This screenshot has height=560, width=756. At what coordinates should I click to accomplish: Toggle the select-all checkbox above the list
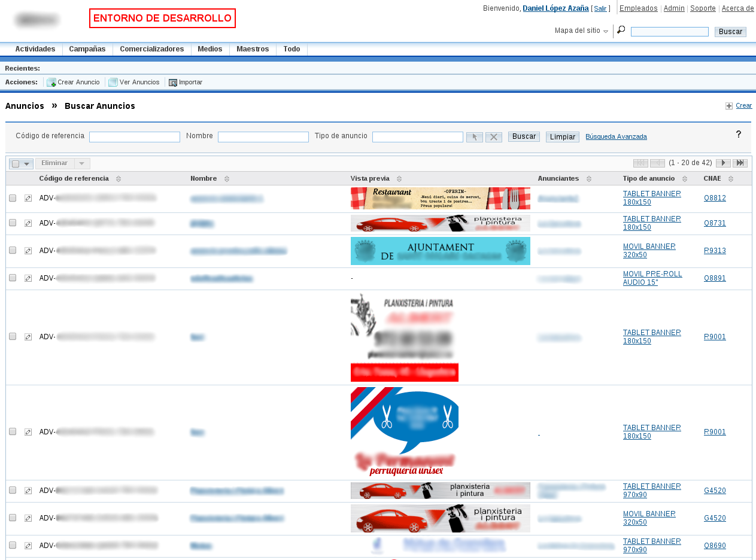point(15,163)
